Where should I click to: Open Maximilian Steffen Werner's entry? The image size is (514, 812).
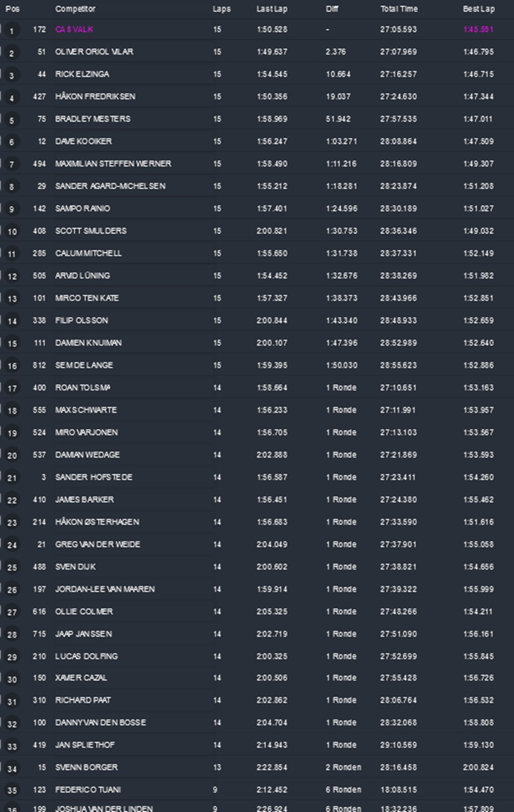(x=113, y=164)
